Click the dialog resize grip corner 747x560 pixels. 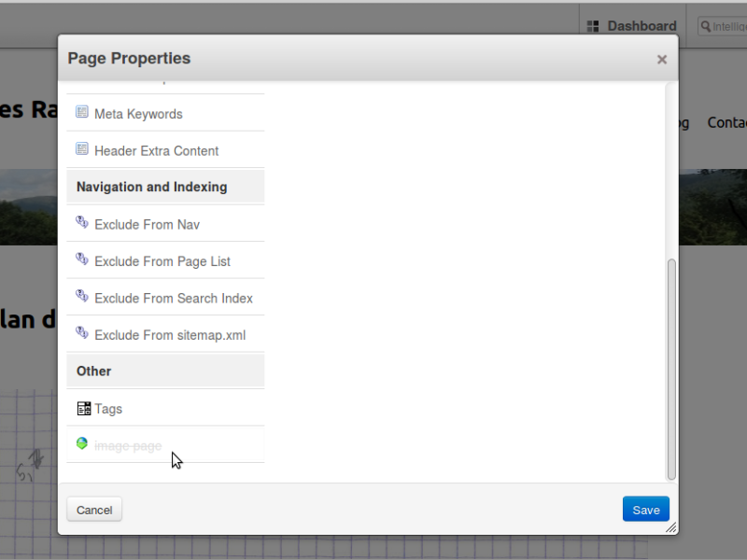[671, 527]
